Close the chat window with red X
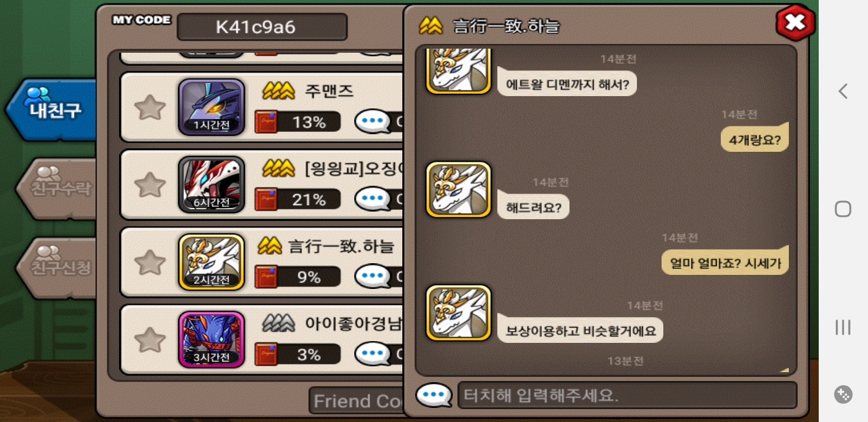Image resolution: width=868 pixels, height=422 pixels. (795, 22)
